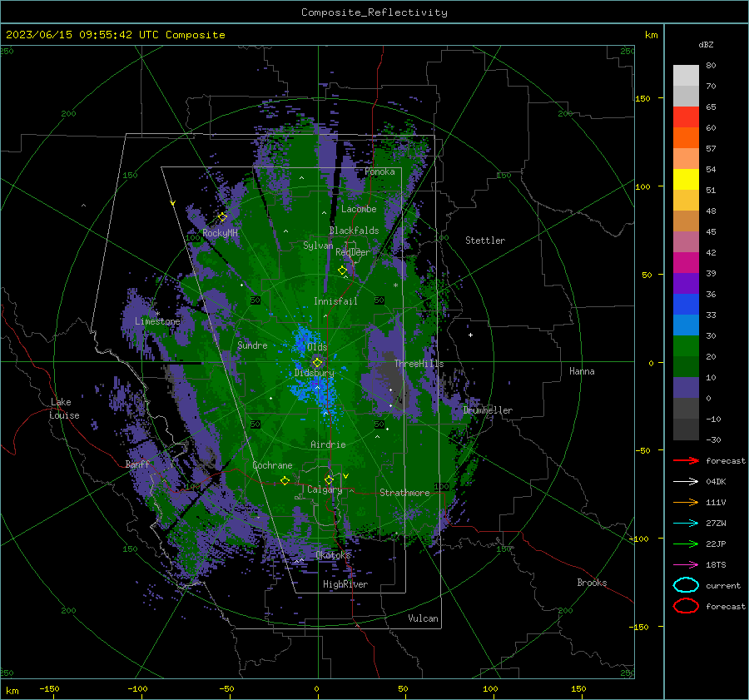Screen dimensions: 749x700
Task: Click the Lake Louise map label
Action: [x=64, y=409]
